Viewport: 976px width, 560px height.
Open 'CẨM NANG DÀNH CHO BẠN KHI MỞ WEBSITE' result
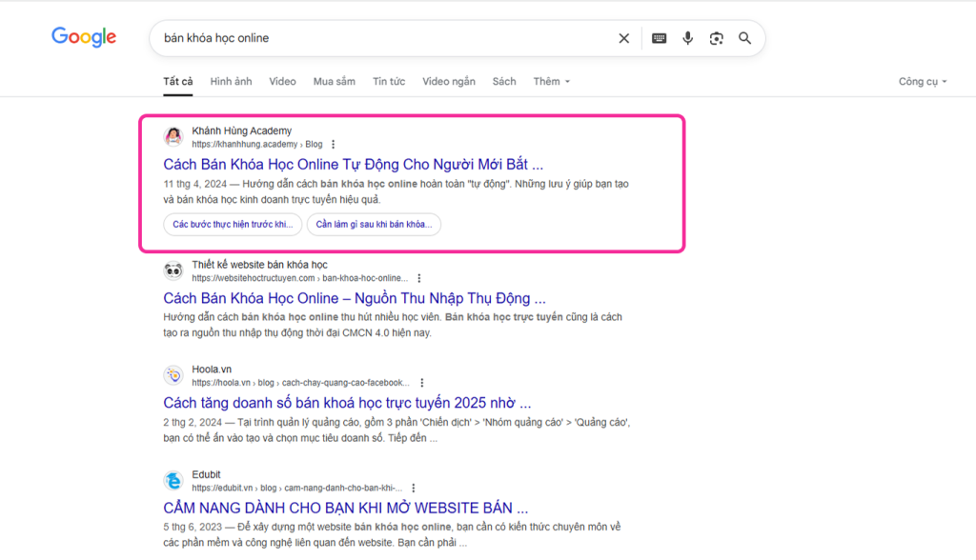[x=345, y=508]
